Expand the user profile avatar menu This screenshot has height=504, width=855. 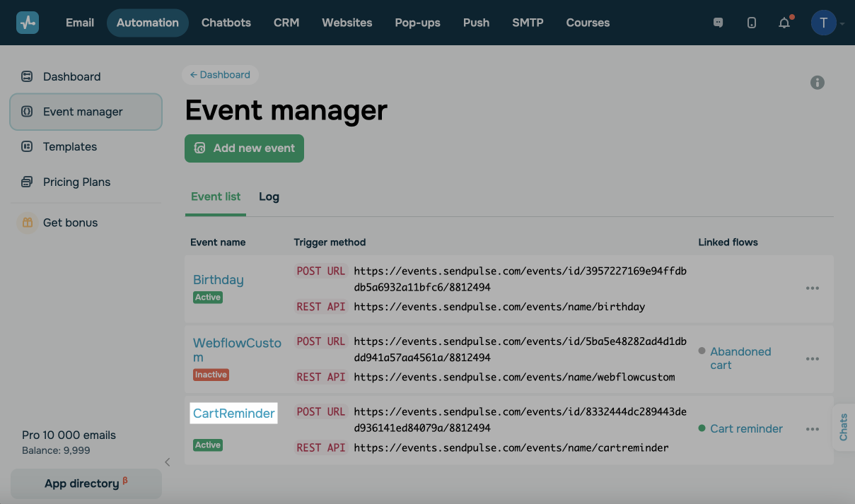(824, 23)
